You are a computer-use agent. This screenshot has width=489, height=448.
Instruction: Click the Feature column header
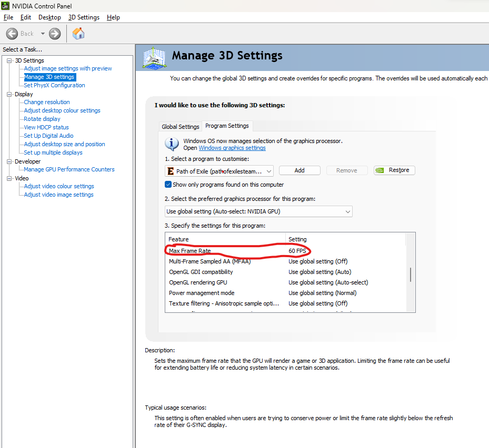coord(225,239)
